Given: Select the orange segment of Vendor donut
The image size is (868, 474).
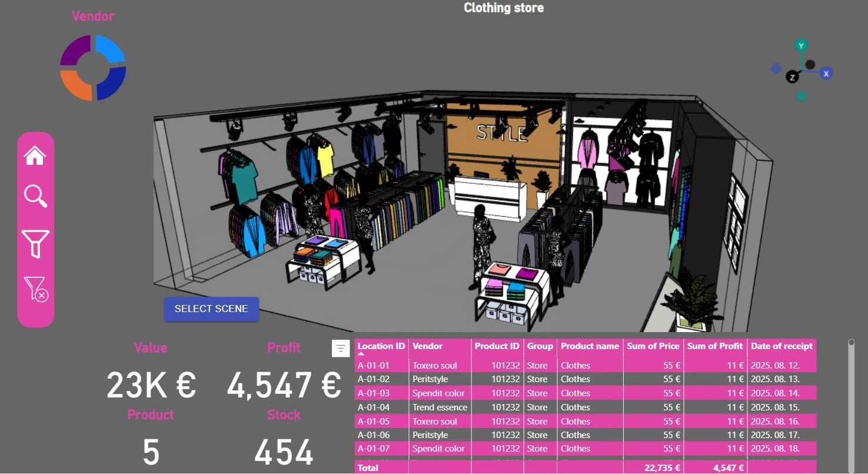Looking at the screenshot, I should tap(75, 86).
